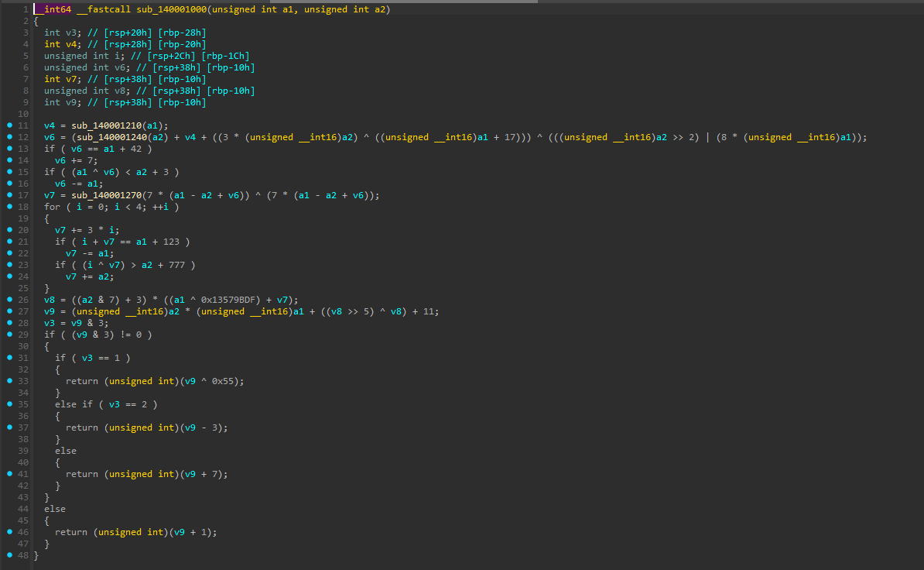This screenshot has height=570, width=924.
Task: Click the blue dot beside line 48
Action: 9,555
